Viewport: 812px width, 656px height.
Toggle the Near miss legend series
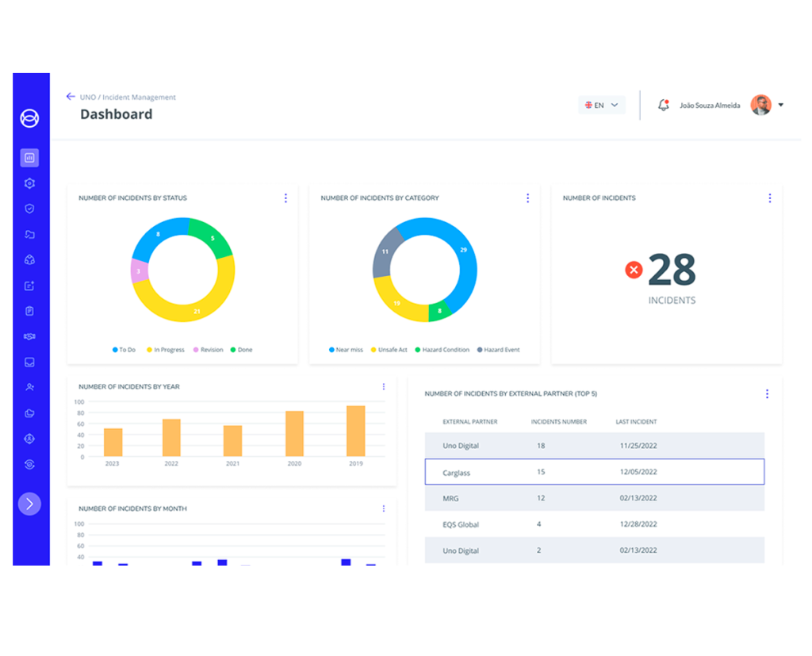click(x=346, y=350)
